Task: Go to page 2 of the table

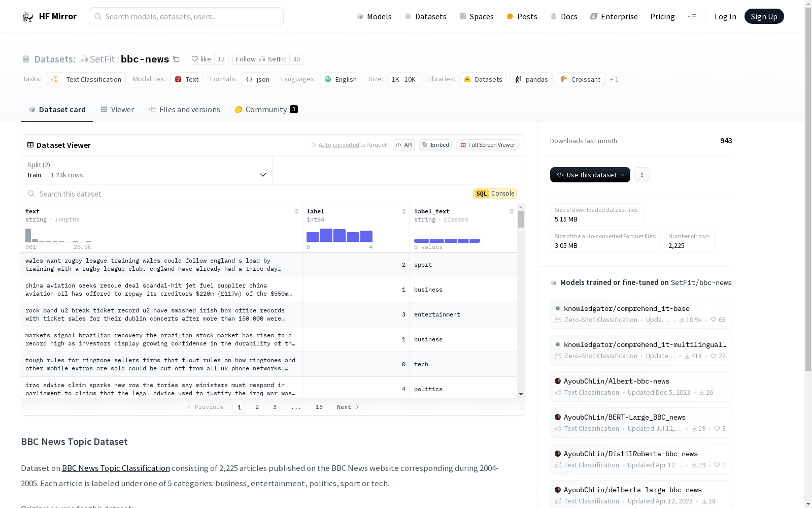Action: tap(257, 407)
